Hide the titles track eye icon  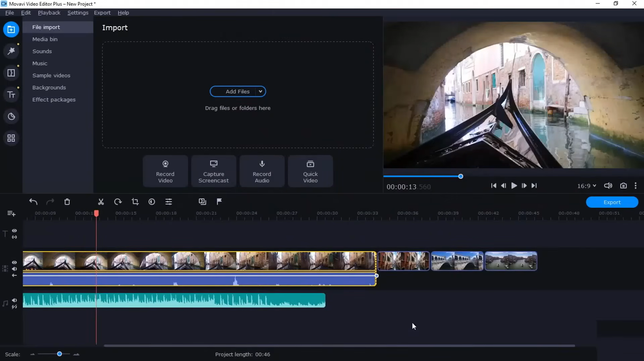14,231
